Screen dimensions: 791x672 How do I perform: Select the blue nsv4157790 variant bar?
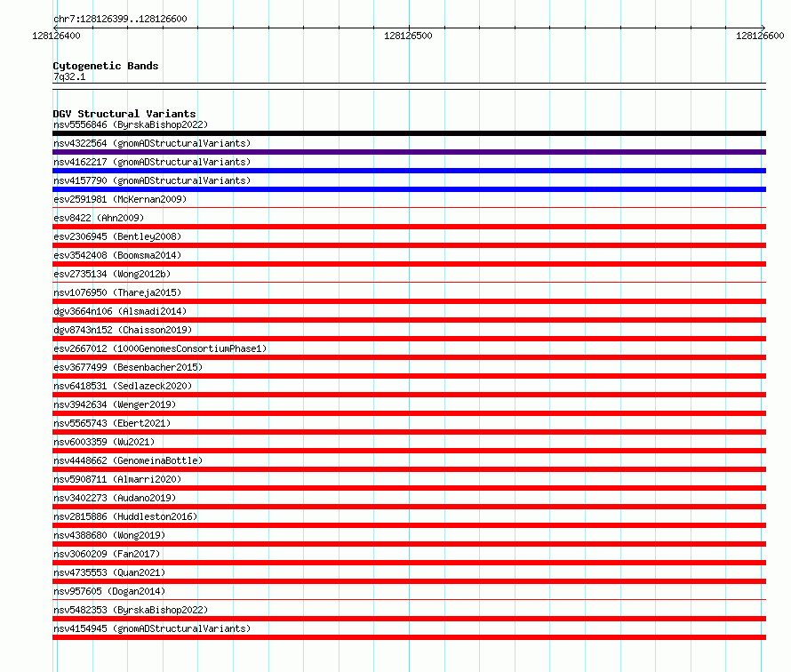pyautogui.click(x=409, y=189)
